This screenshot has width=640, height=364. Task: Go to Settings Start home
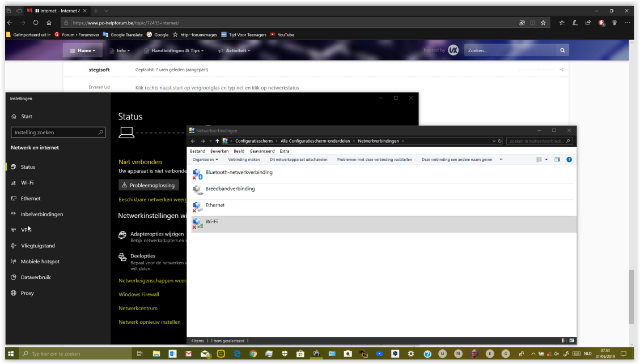pos(27,116)
